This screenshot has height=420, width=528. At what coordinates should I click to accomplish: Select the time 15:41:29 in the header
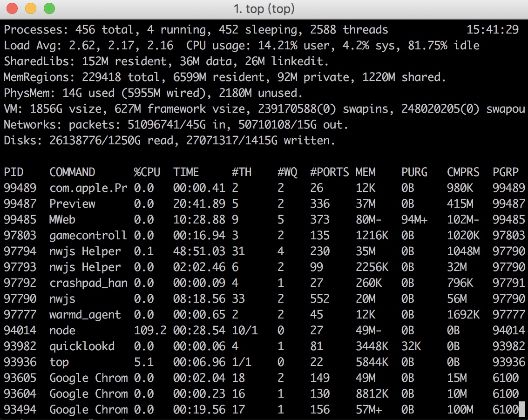[492, 30]
